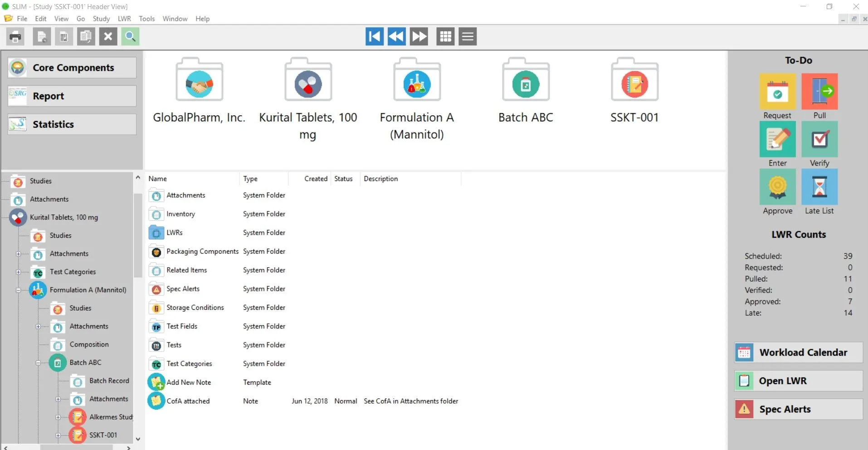Switch to grid icon view
Image resolution: width=868 pixels, height=450 pixels.
click(x=445, y=37)
